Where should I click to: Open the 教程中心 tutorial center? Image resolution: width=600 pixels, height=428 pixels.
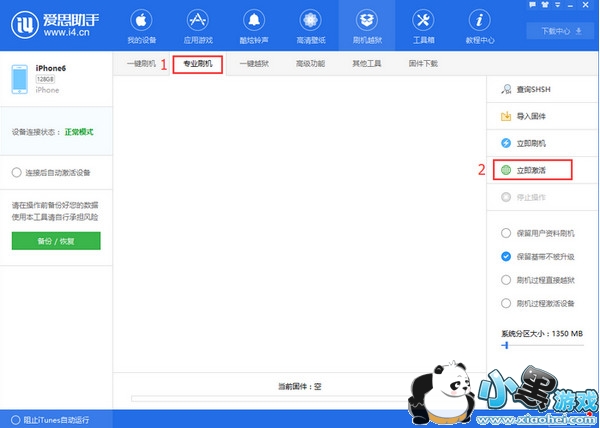point(479,26)
